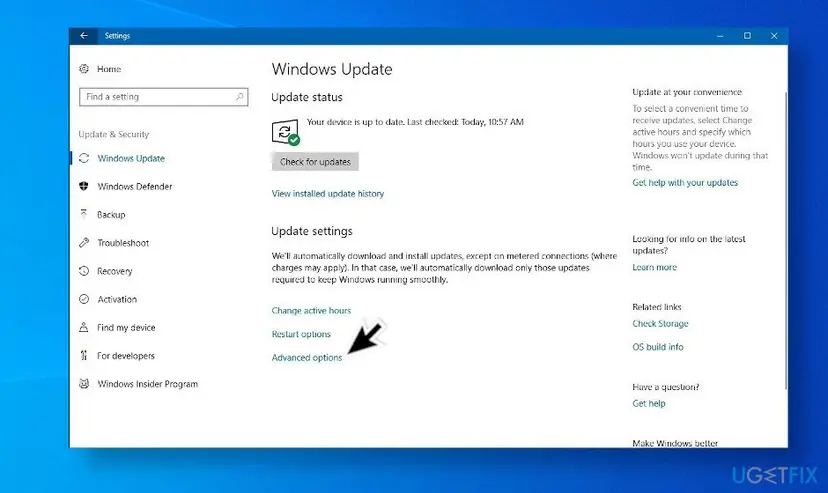Focus the Find a setting search box
This screenshot has height=493, width=828.
(x=164, y=97)
